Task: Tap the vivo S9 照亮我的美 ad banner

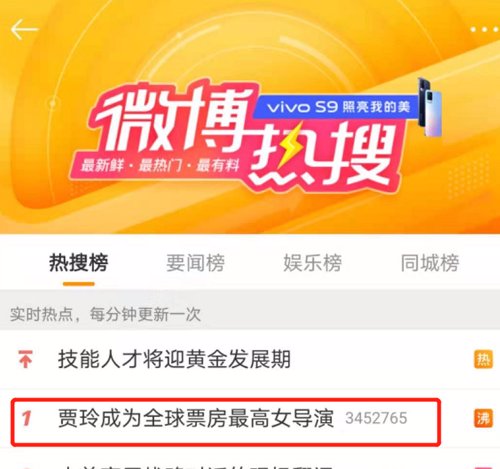Action: [335, 107]
